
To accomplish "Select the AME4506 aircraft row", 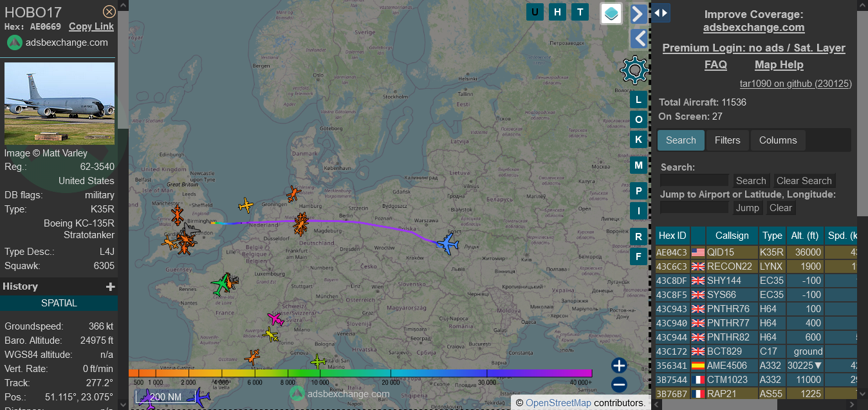I will pos(756,366).
